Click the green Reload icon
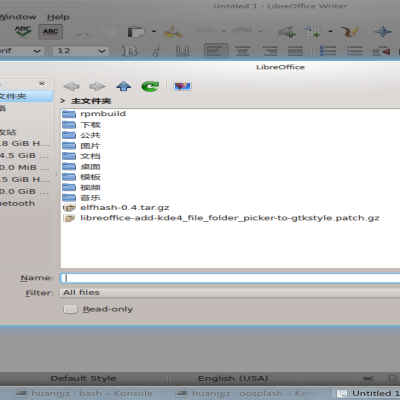 [x=150, y=86]
